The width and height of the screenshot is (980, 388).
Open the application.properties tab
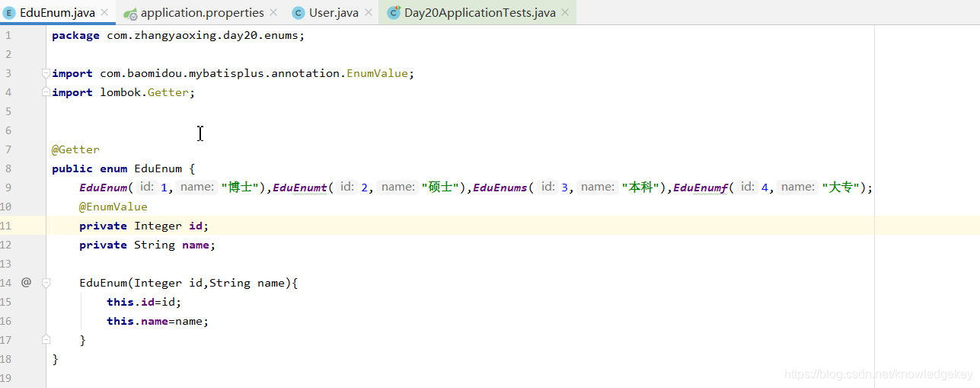point(202,12)
